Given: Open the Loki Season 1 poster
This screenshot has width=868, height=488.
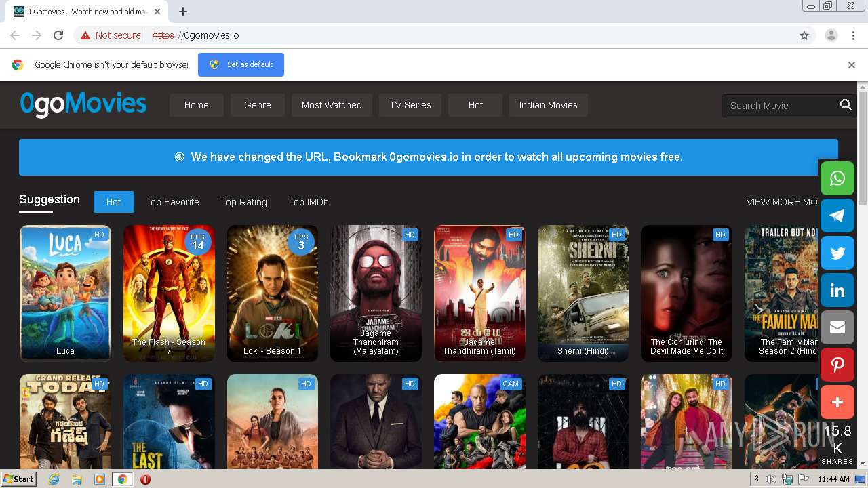Looking at the screenshot, I should pyautogui.click(x=273, y=293).
